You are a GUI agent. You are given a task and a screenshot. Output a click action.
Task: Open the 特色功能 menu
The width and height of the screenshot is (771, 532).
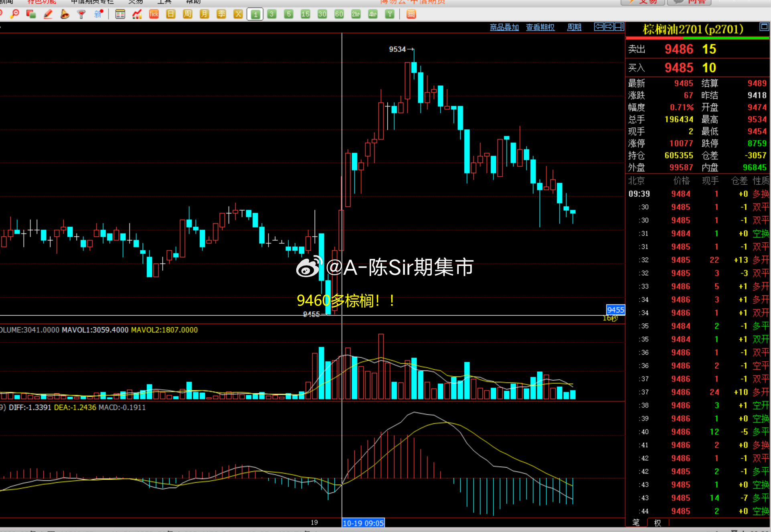pos(42,2)
